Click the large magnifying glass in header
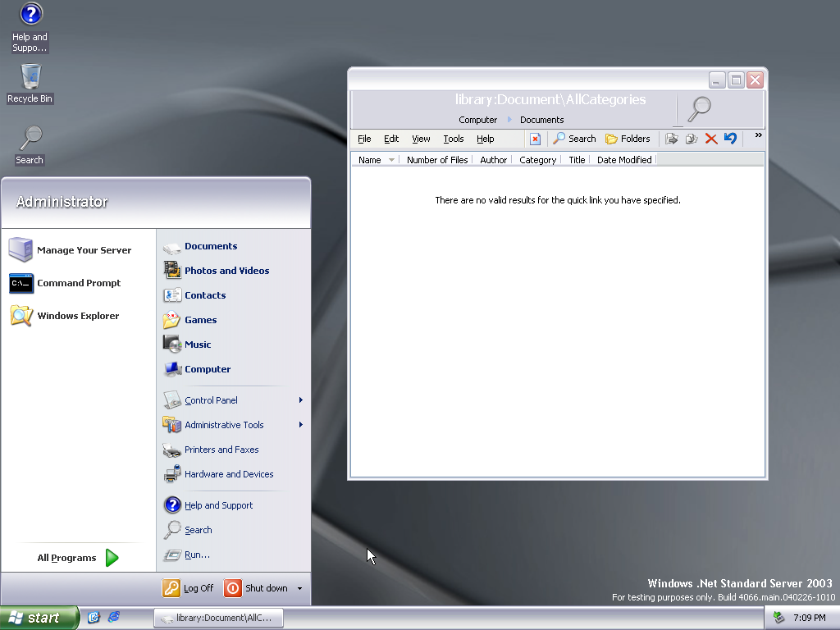Image resolution: width=840 pixels, height=630 pixels. pyautogui.click(x=699, y=108)
